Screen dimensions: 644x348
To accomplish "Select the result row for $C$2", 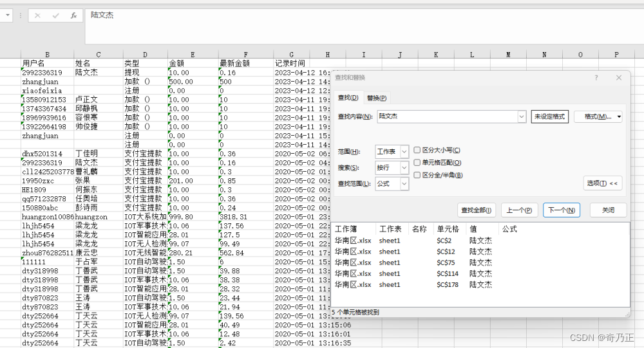I will [x=480, y=241].
